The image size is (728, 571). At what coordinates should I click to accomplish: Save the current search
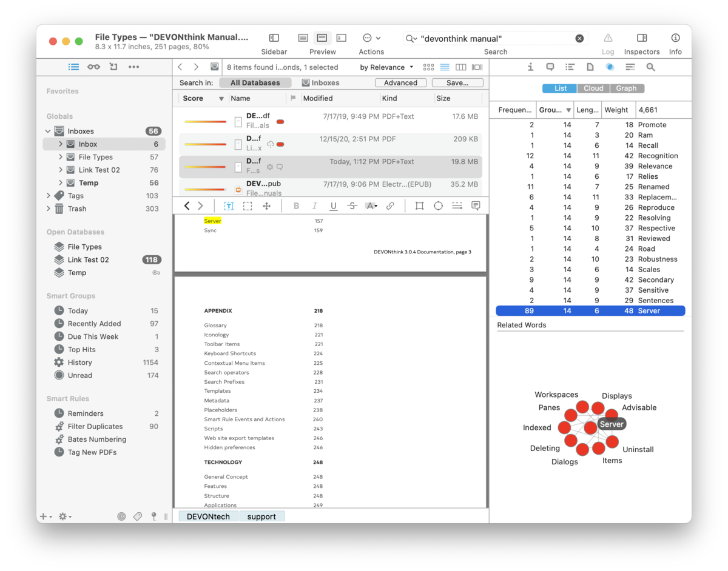click(x=457, y=83)
